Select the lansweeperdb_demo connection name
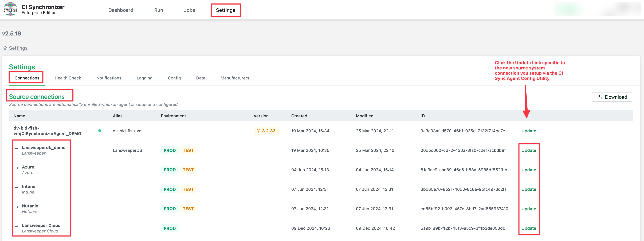The width and height of the screenshot is (644, 241). 44,147
